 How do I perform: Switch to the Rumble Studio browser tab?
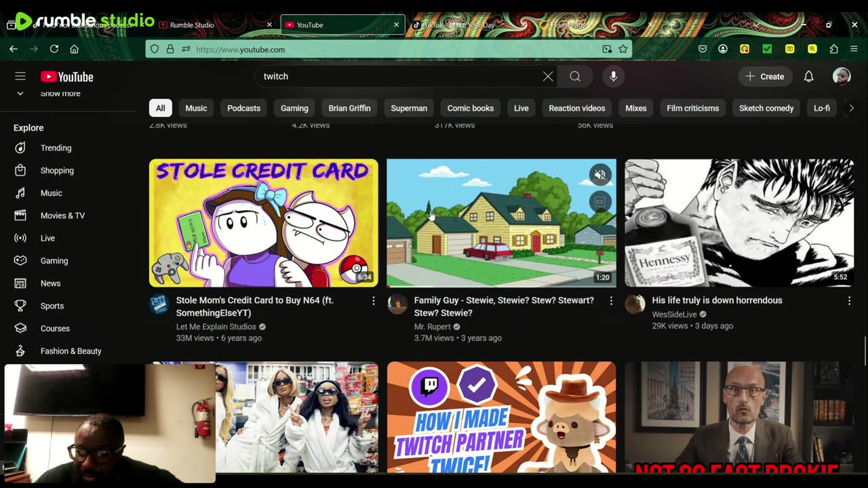point(214,25)
